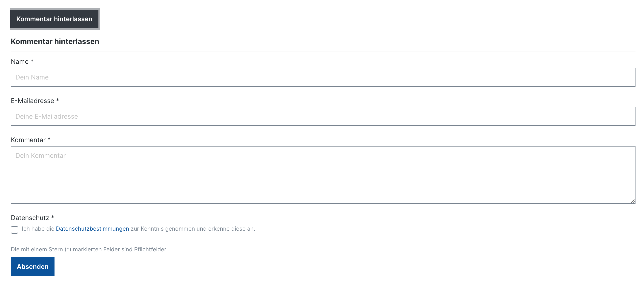Click the dark Kommentar hinterlassen button

[x=55, y=19]
